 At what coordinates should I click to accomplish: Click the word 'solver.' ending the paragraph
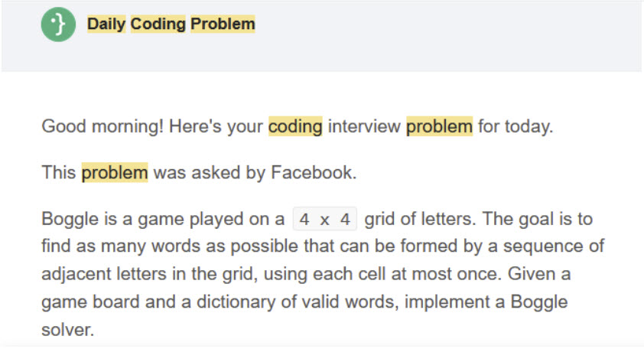[x=68, y=330]
